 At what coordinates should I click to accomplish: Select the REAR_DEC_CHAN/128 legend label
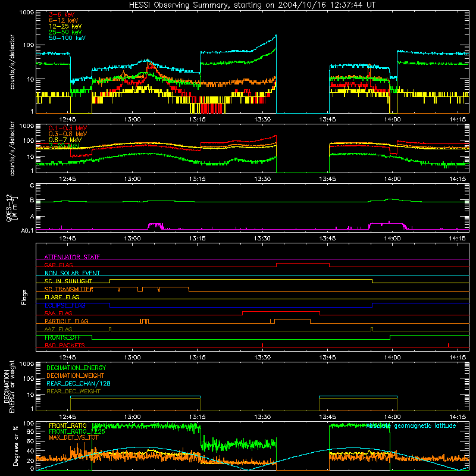79,383
